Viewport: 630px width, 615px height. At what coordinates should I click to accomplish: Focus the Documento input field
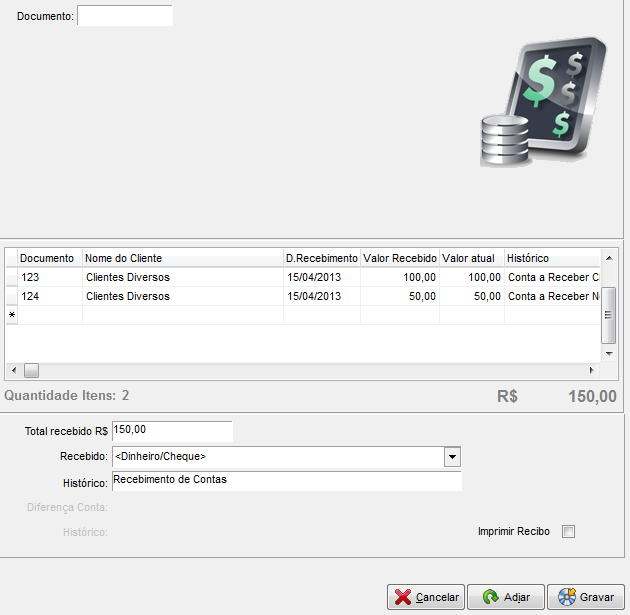[125, 16]
